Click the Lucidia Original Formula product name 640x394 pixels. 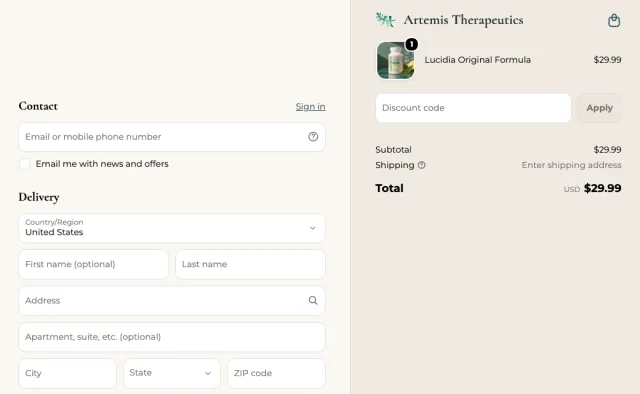[478, 60]
